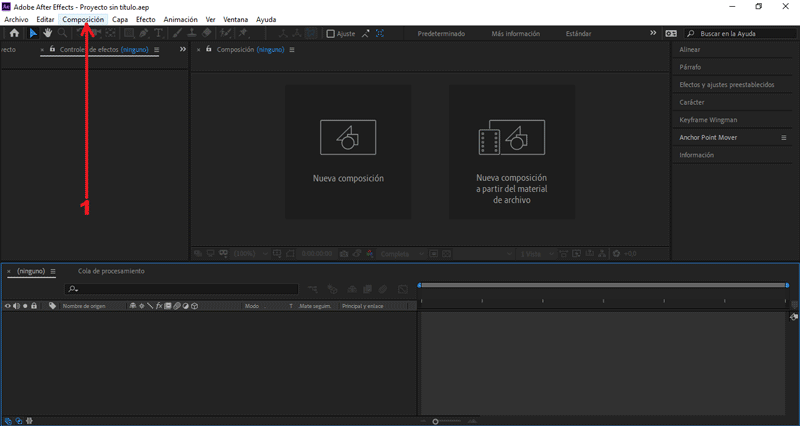Open the Ventana menu

(x=236, y=19)
